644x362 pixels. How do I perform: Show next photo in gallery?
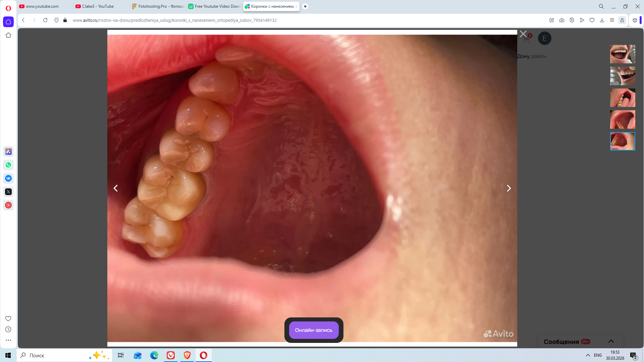(x=509, y=188)
